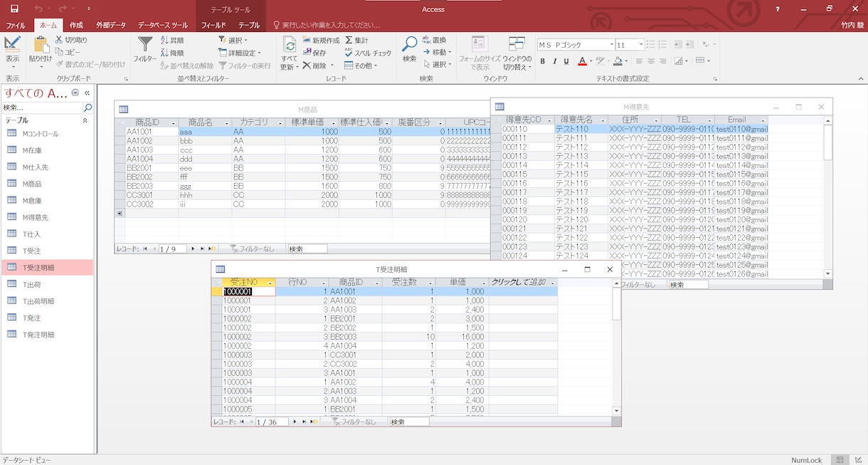Open the 表示 (View) button in the ribbon
Viewport: 868px width, 465px height.
(x=12, y=53)
